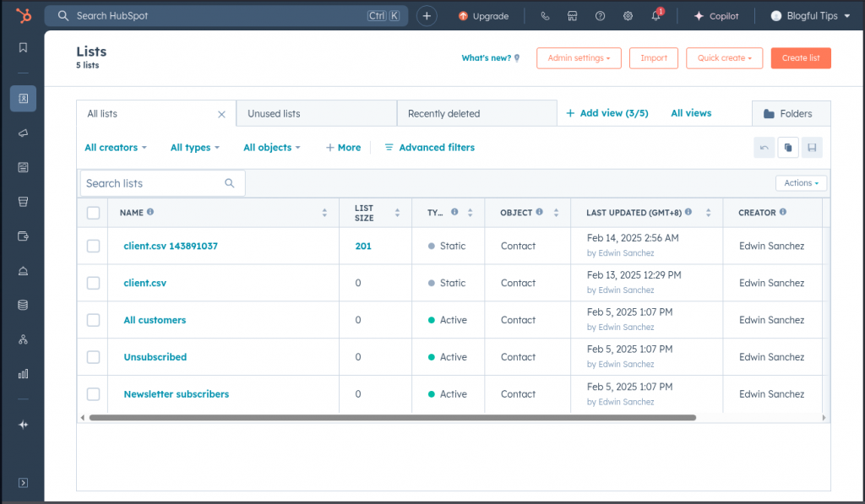Image resolution: width=865 pixels, height=504 pixels.
Task: Switch to the Unused lists tab
Action: tap(317, 114)
